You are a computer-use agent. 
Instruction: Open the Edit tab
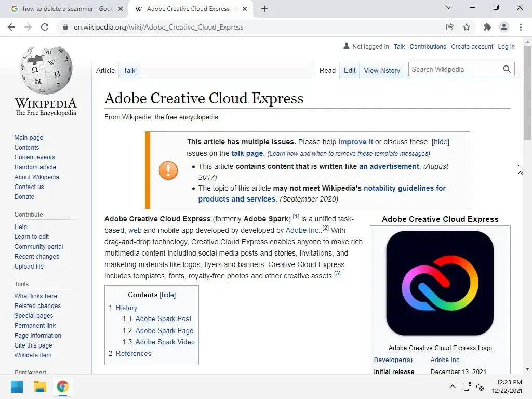coord(350,70)
